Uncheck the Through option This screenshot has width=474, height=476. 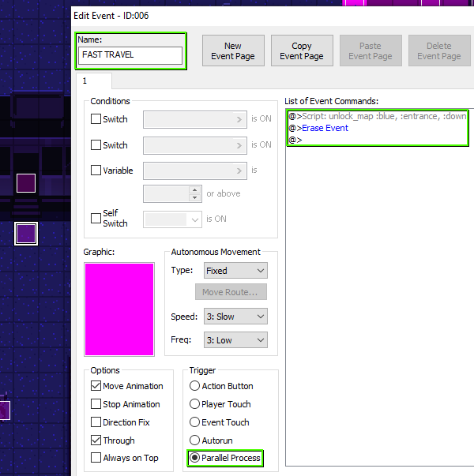(96, 440)
